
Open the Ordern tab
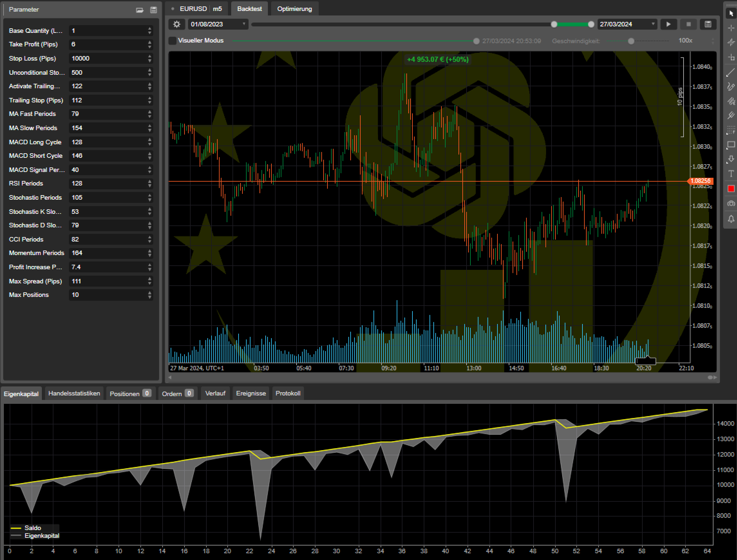[178, 393]
